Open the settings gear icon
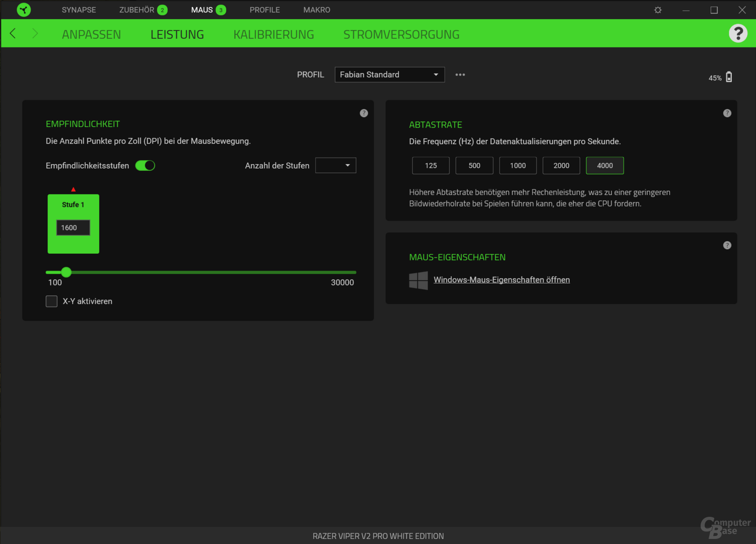 tap(658, 10)
